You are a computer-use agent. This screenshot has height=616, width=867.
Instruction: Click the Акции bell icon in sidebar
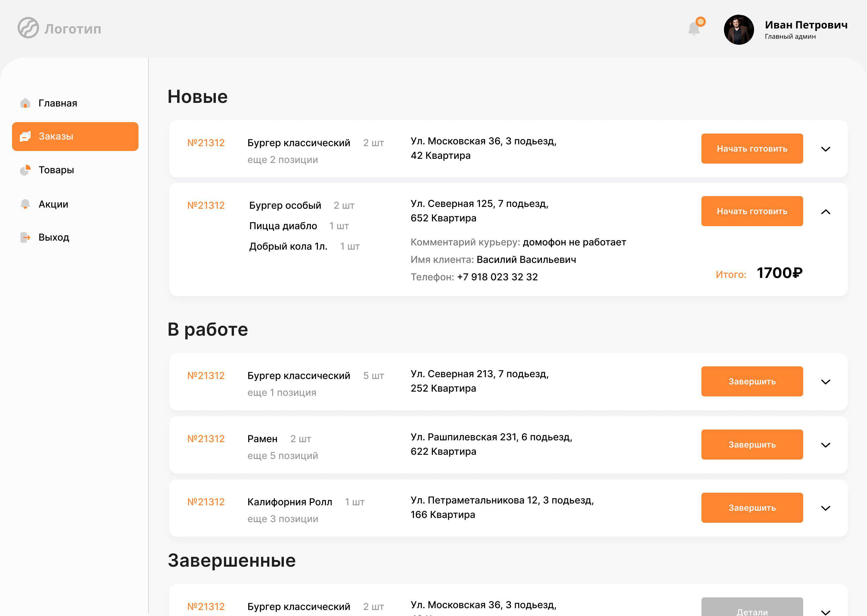click(25, 204)
